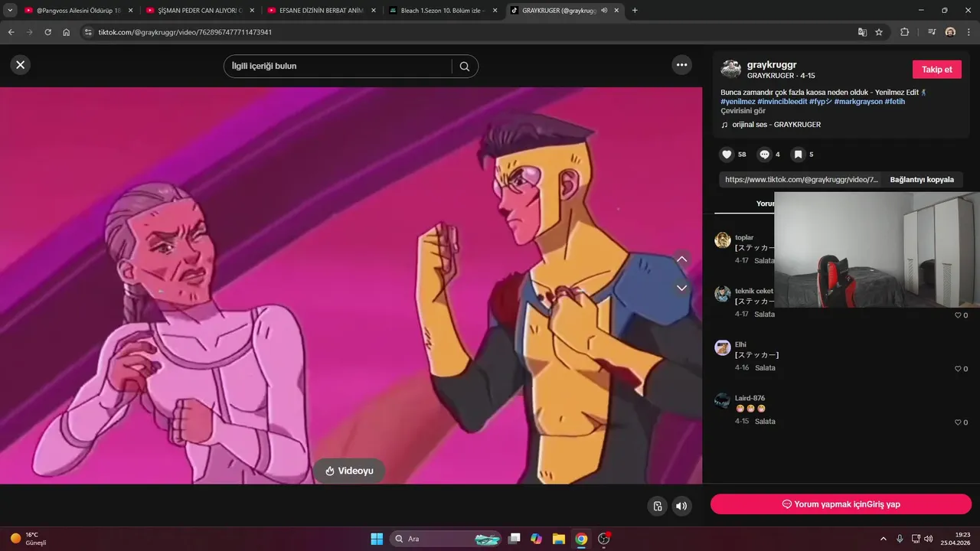Open a new browser tab with plus
Viewport: 980px width, 551px height.
pos(635,11)
